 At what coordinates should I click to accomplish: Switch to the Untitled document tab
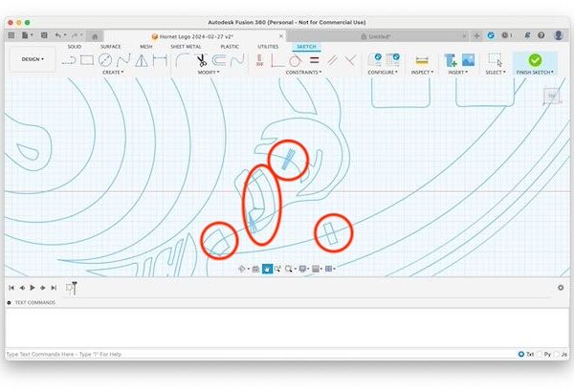pos(376,36)
